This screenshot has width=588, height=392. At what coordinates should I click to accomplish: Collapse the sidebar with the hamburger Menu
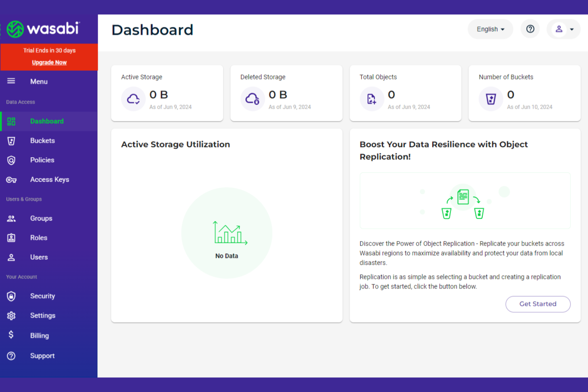(x=11, y=81)
